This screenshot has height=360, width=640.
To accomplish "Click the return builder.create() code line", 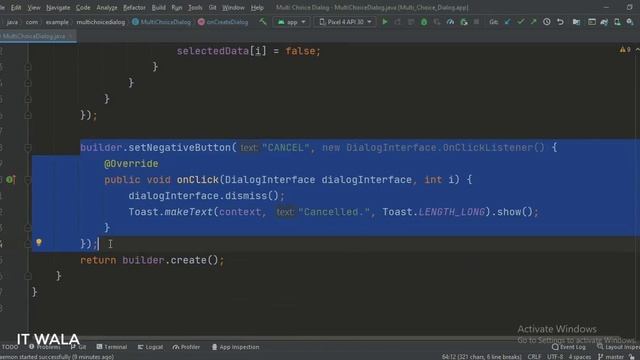I will tap(152, 260).
